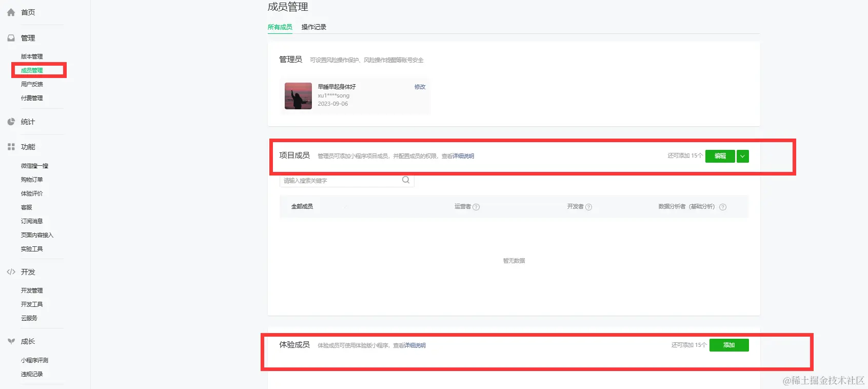868x389 pixels.
Task: Click 全部成员 column header
Action: tap(302, 206)
